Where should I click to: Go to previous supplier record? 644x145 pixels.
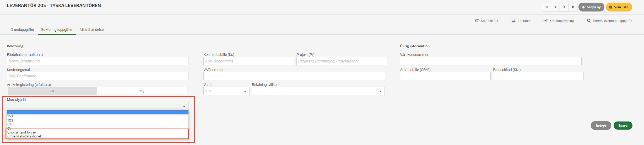tap(555, 7)
